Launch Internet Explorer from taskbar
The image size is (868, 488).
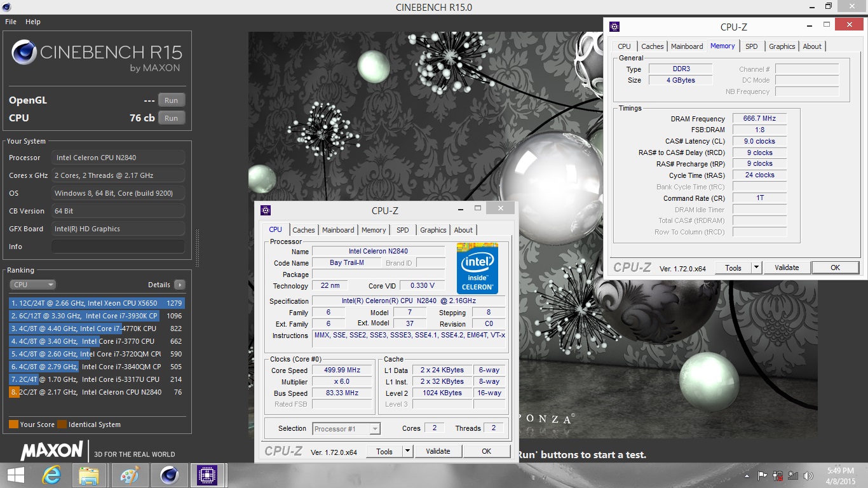(x=51, y=475)
